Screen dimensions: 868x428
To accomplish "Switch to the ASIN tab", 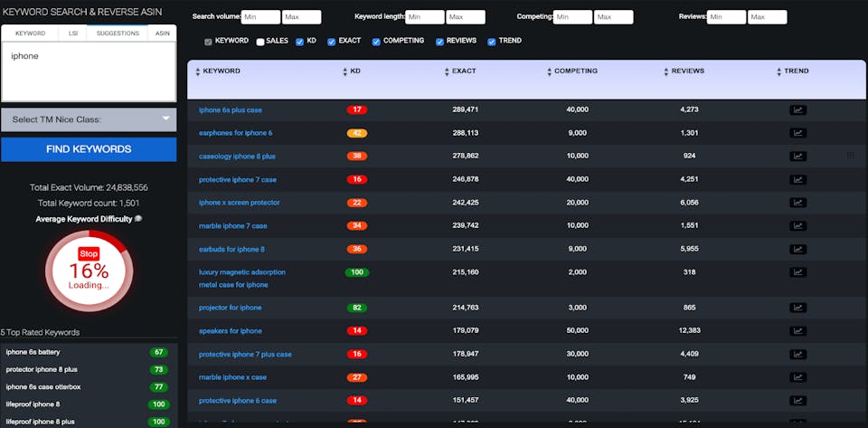I will coord(162,33).
